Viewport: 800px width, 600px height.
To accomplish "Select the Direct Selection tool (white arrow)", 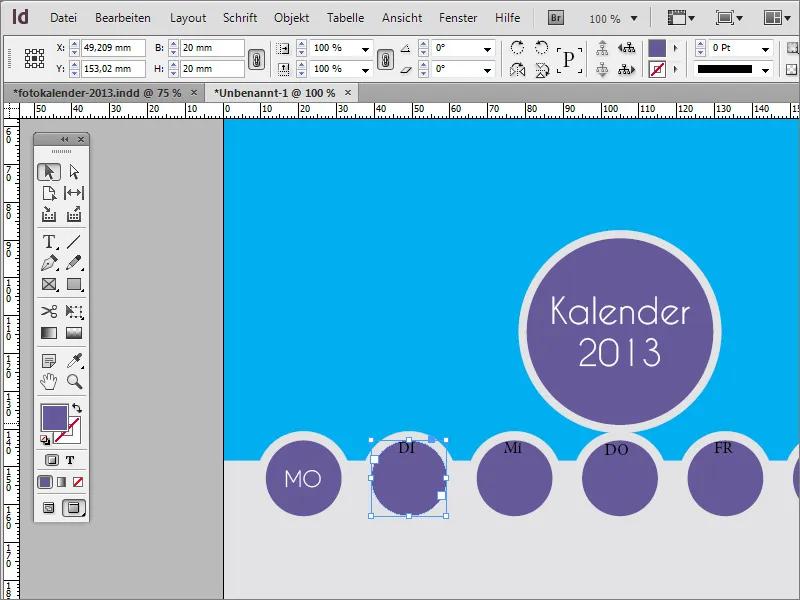I will click(74, 172).
